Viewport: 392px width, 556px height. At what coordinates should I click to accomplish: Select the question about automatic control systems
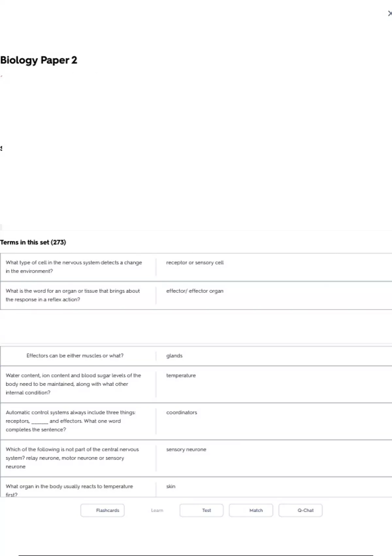click(71, 421)
